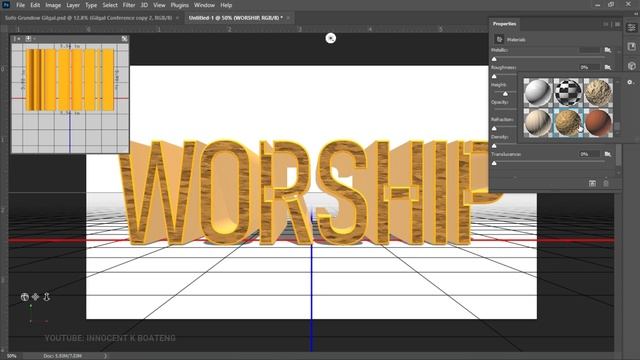The image size is (640, 360).
Task: Click the Translucence percentage field
Action: click(589, 154)
